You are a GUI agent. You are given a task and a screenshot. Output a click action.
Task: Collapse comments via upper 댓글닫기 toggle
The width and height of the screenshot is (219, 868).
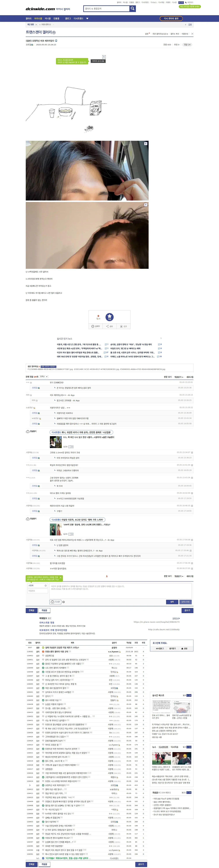179,377
